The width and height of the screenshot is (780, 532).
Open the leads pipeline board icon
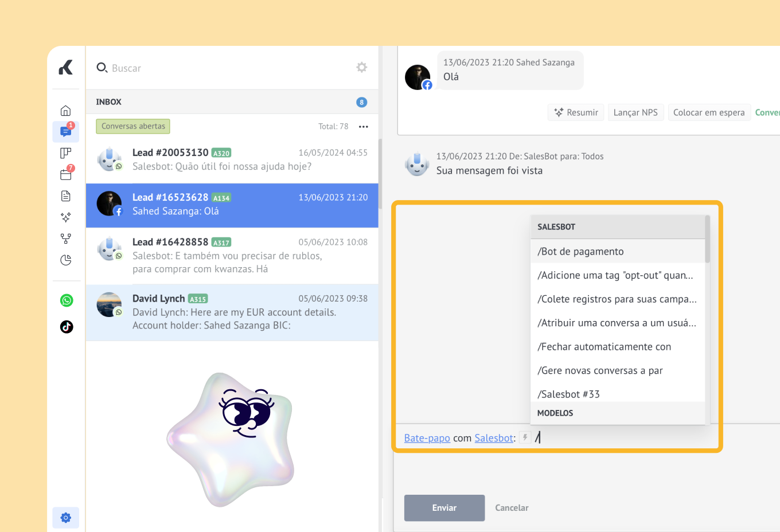click(66, 153)
